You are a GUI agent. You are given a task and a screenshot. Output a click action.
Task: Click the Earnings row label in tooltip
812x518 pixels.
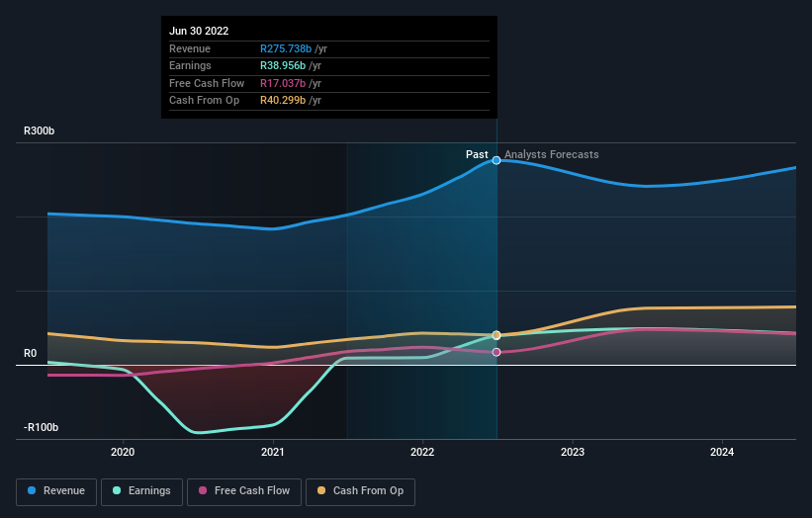190,65
